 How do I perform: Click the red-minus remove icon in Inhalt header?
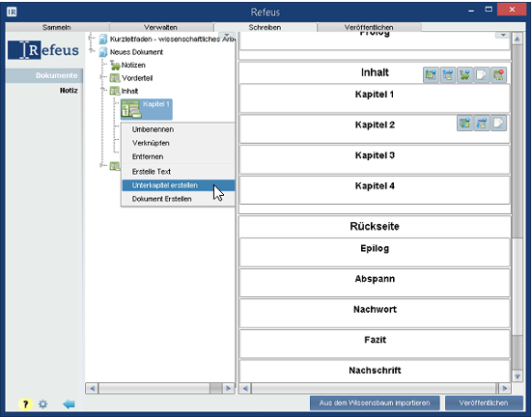(x=498, y=74)
